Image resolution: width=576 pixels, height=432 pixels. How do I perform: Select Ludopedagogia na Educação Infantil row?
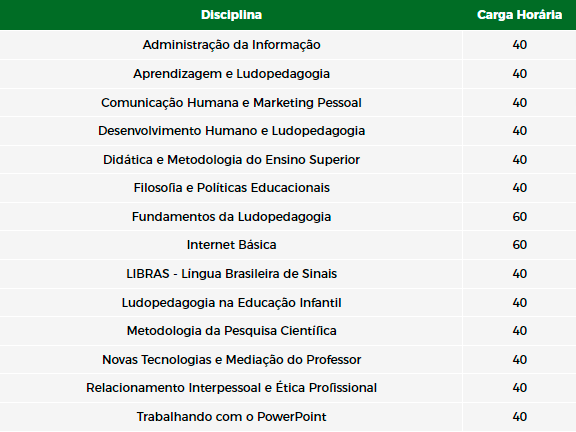coord(288,303)
